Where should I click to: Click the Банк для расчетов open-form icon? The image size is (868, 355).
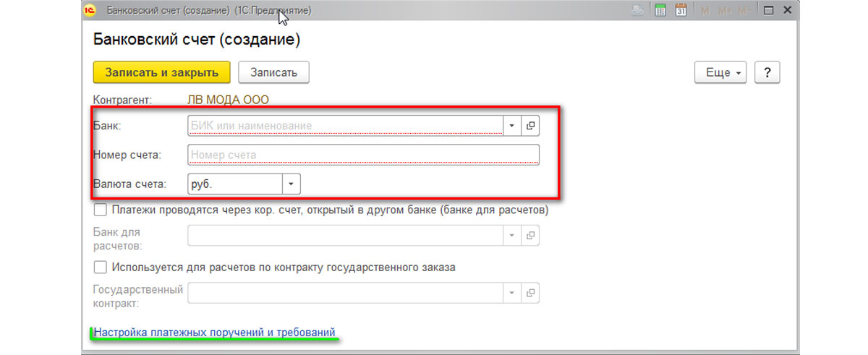(x=530, y=235)
